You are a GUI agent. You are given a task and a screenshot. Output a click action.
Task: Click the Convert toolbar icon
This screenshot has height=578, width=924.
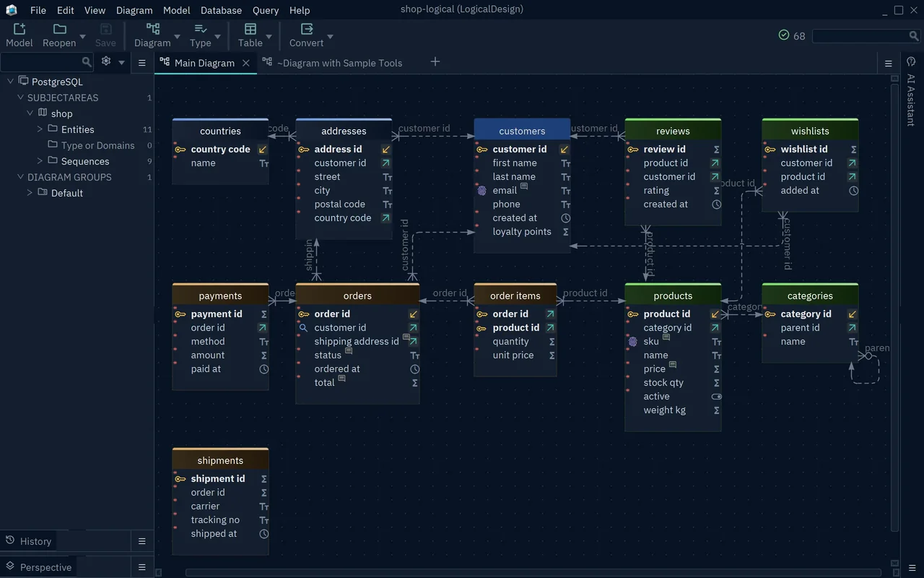pyautogui.click(x=307, y=29)
